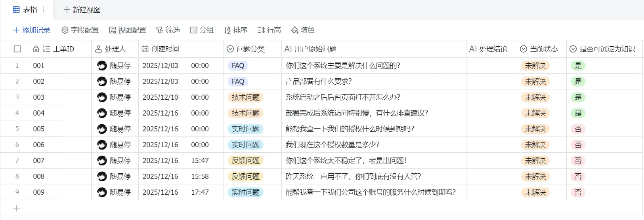This screenshot has width=644, height=220.
Task: Click the 表格 view options three-dot icon
Action: (44, 9)
